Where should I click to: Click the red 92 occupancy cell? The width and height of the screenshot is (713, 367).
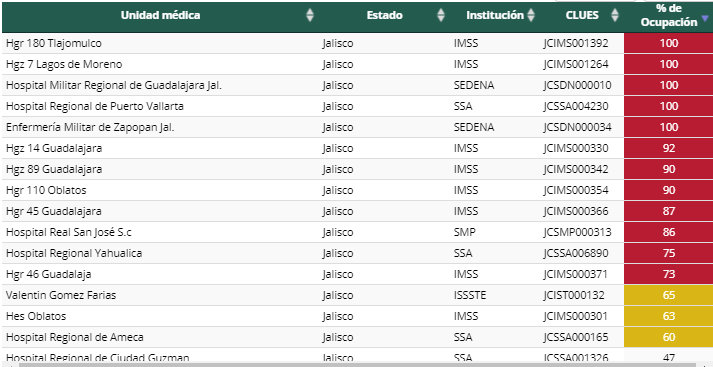point(668,148)
